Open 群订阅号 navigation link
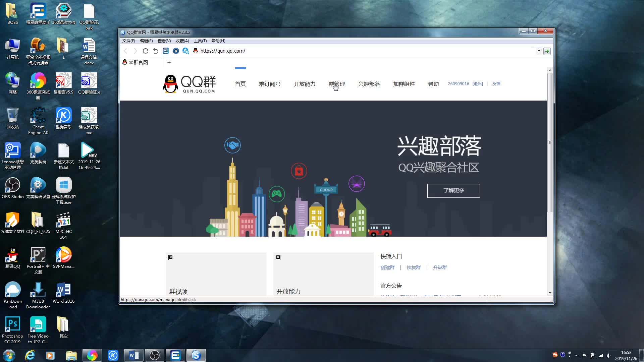This screenshot has height=362, width=644. click(x=270, y=84)
